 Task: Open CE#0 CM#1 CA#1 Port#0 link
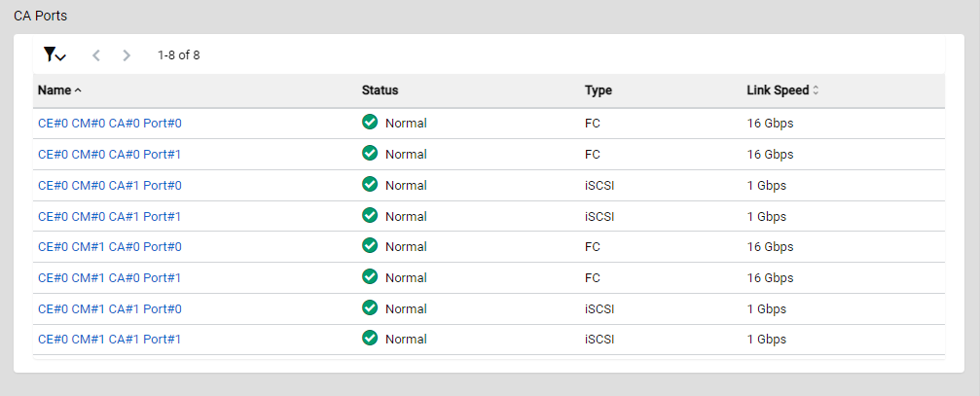pyautogui.click(x=109, y=309)
